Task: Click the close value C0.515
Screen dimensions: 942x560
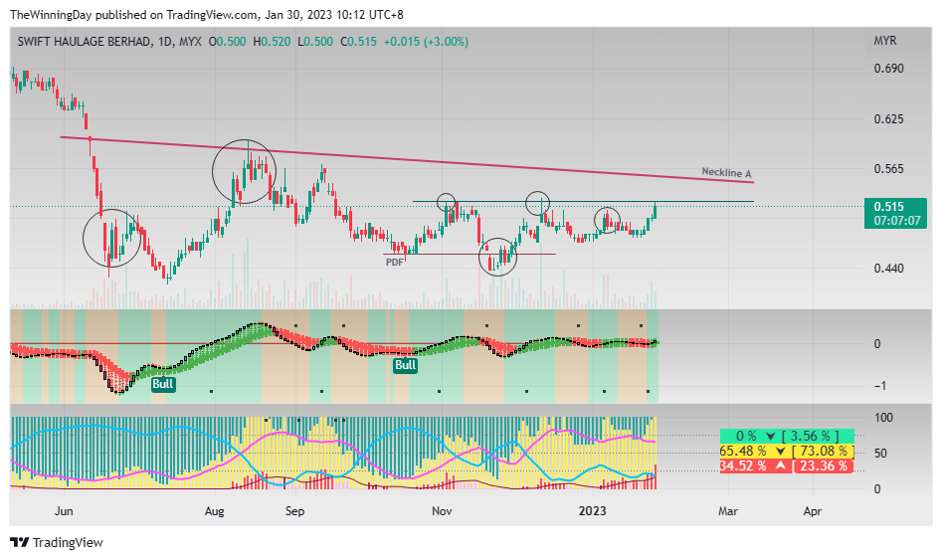Action: point(359,42)
